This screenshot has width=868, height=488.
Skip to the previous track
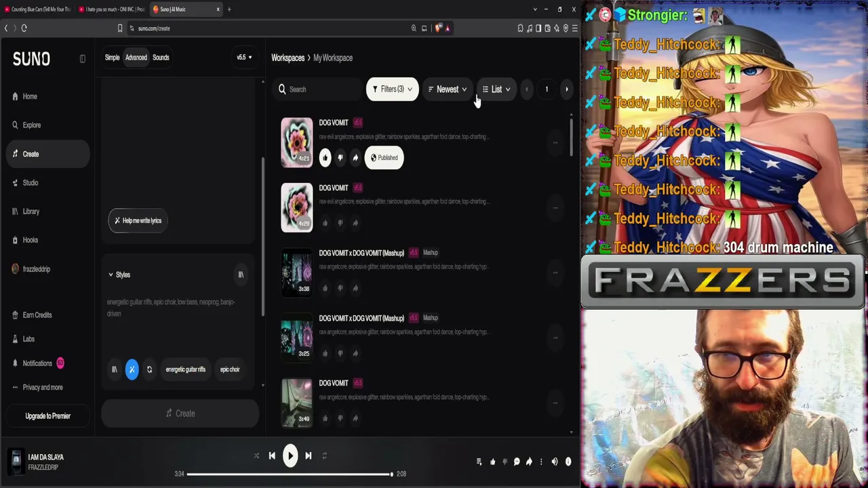point(272,456)
